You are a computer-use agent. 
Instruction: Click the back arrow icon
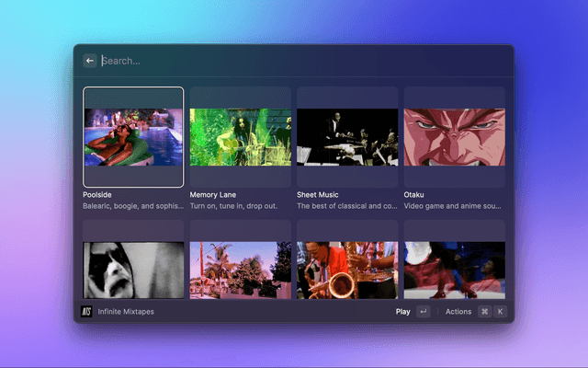tap(90, 61)
